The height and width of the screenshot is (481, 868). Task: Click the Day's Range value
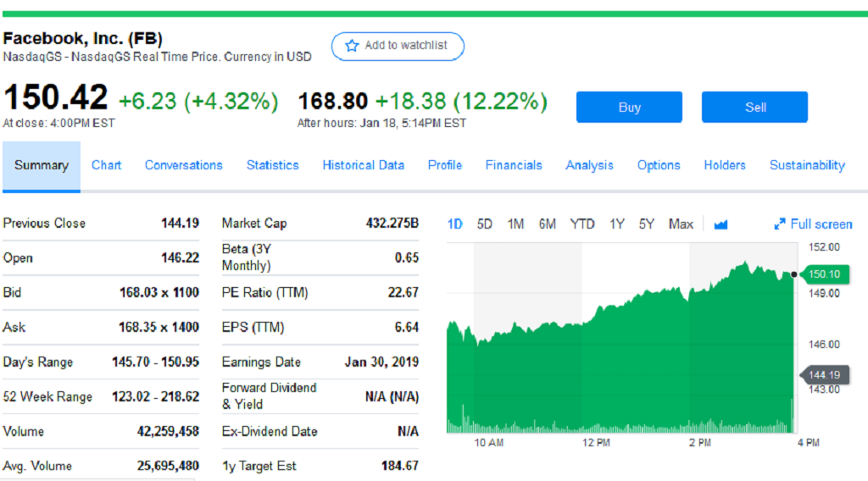(156, 362)
